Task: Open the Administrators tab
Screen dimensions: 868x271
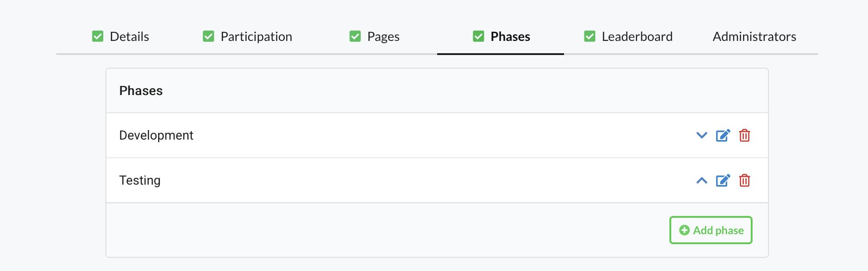Action: [x=754, y=36]
